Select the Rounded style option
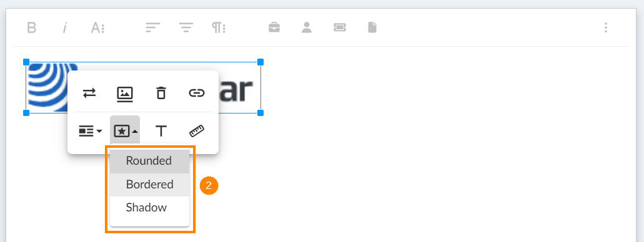Screen dimensions: 644x242 tap(149, 161)
